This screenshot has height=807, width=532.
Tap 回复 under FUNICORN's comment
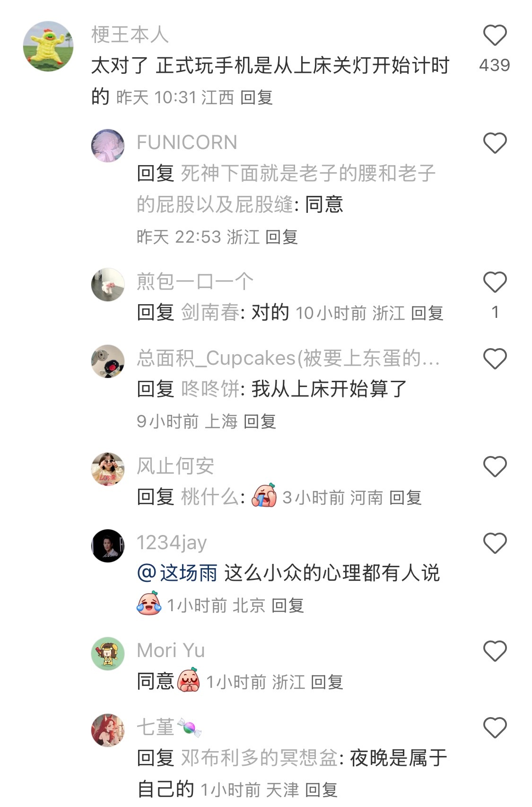click(x=282, y=237)
